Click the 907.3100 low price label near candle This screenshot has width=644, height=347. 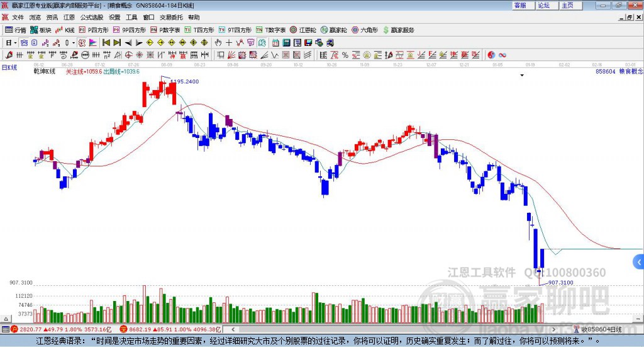560,283
